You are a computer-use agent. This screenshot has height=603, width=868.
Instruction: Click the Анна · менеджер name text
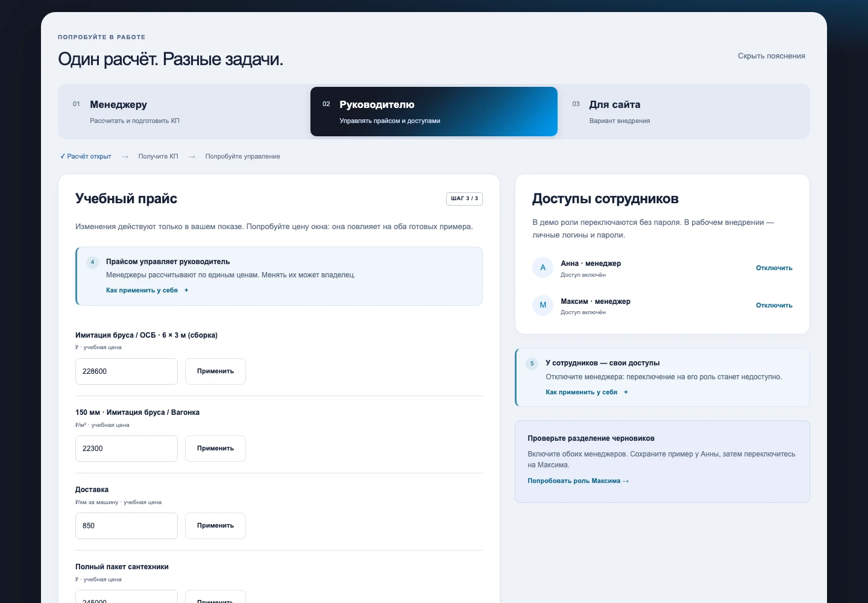coord(591,264)
